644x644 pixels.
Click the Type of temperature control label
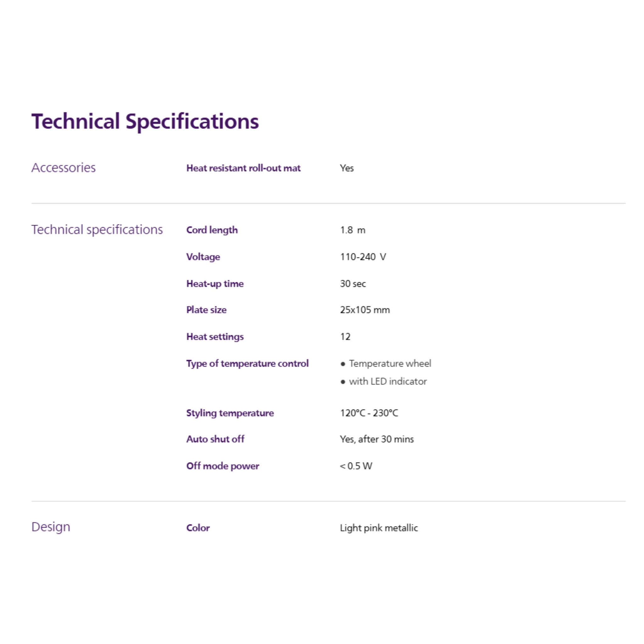tap(247, 363)
